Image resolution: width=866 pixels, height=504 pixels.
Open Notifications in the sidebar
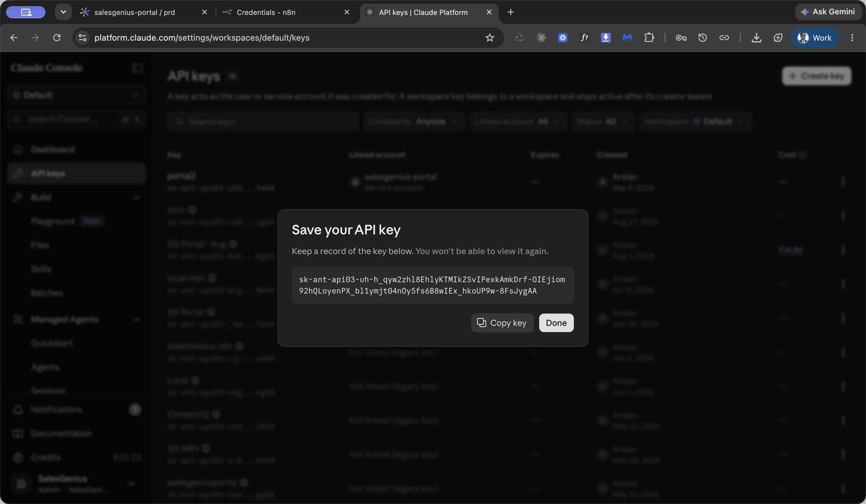pos(76,410)
